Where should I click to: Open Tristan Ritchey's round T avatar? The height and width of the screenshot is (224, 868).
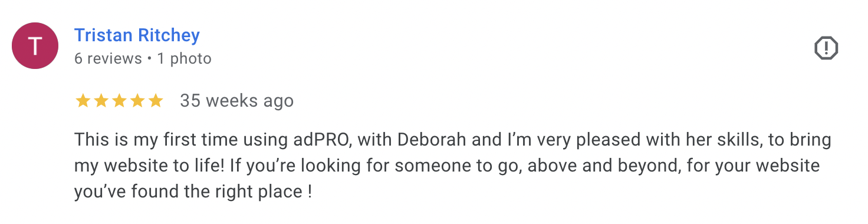tap(35, 46)
